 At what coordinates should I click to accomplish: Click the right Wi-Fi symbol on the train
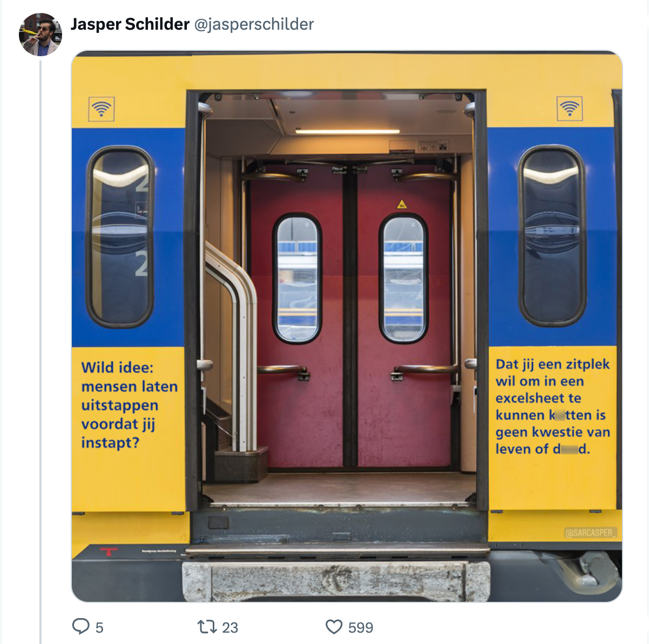569,109
